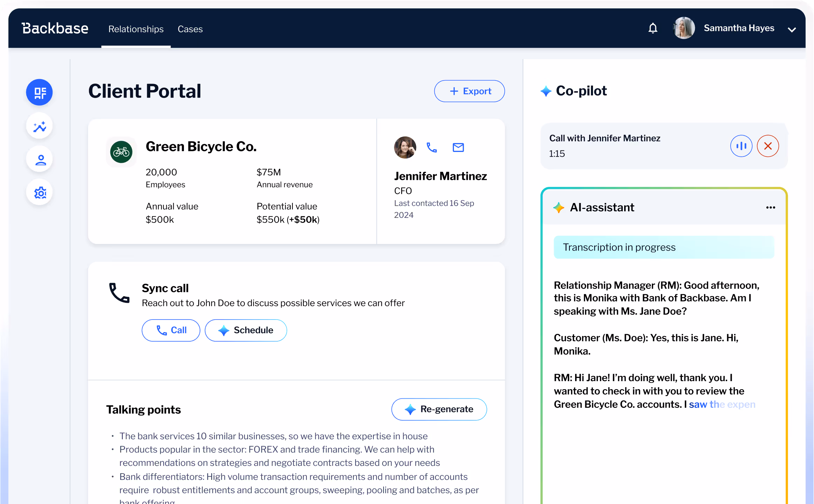Click email envelope icon for Jennifer Martinez
The height and width of the screenshot is (504, 814).
click(458, 148)
